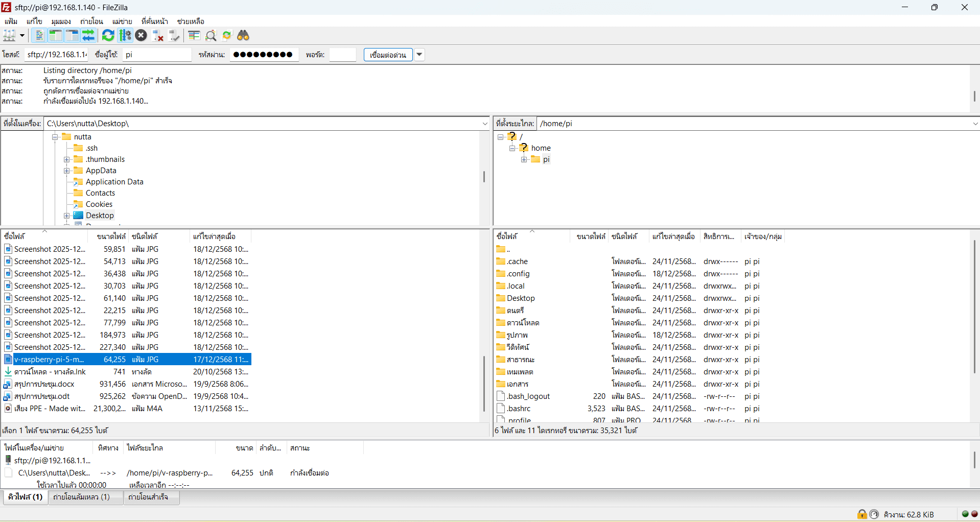Select the remote .bash_logout file icon

[501, 396]
